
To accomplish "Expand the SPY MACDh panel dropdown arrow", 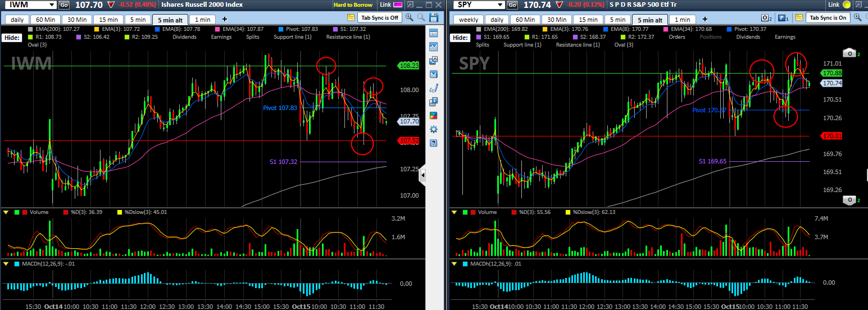I will (x=455, y=263).
